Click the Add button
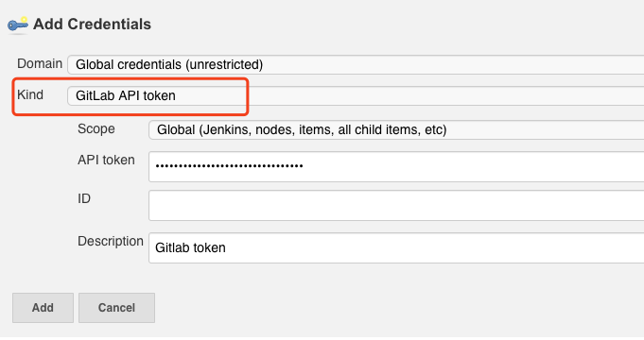The width and height of the screenshot is (644, 340). pyautogui.click(x=43, y=308)
